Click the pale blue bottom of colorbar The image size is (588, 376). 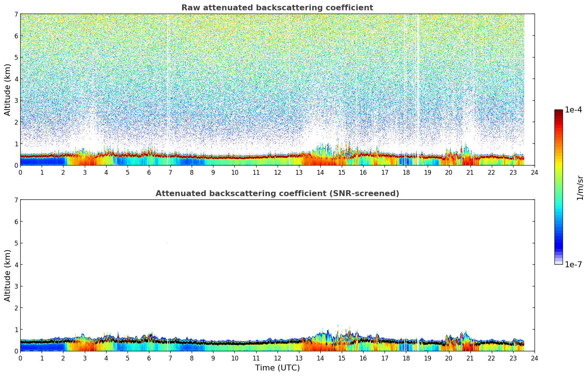(x=558, y=262)
